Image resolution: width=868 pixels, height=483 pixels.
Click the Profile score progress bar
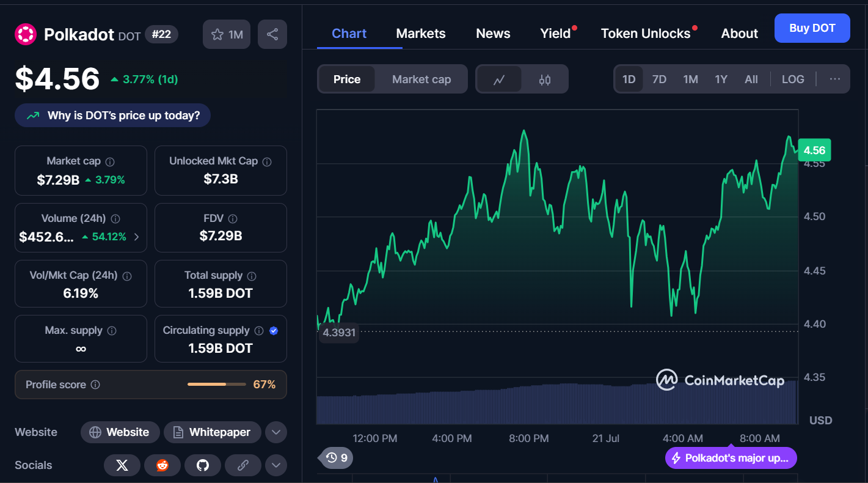tap(216, 385)
